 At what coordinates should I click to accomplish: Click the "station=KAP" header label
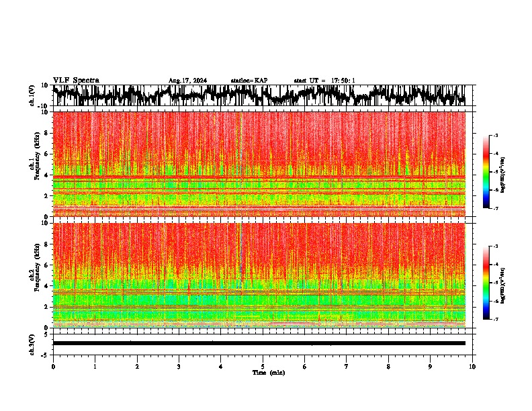[x=249, y=81]
